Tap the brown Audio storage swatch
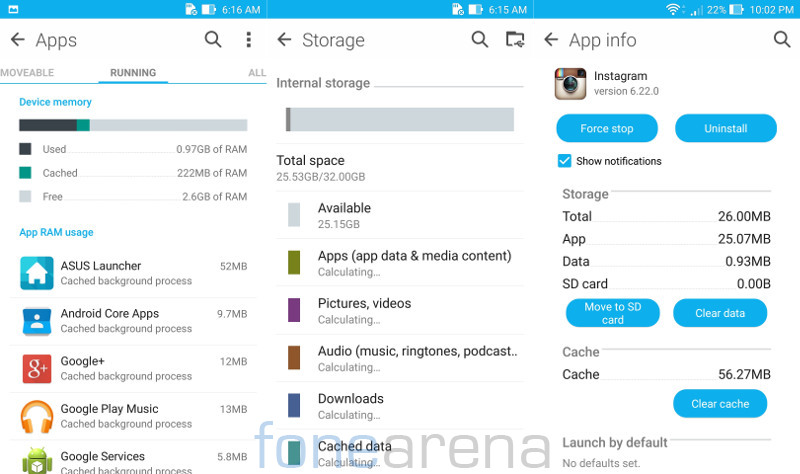 [x=294, y=357]
